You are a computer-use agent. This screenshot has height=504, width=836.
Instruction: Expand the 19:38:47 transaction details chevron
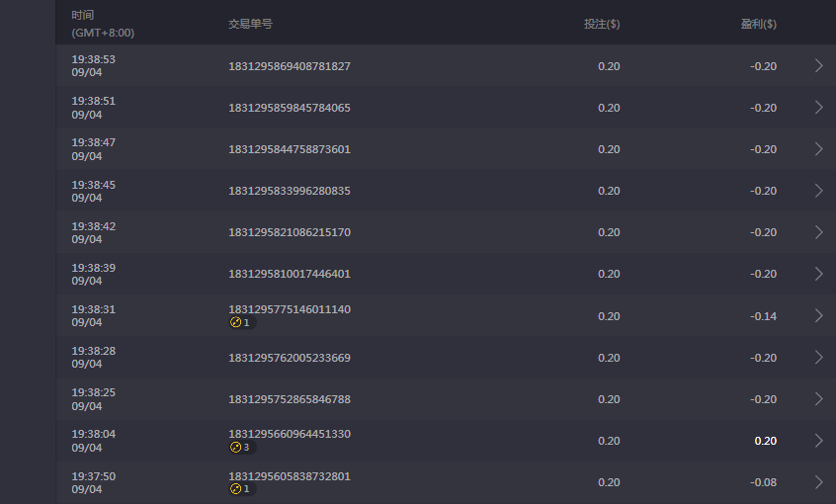point(818,149)
